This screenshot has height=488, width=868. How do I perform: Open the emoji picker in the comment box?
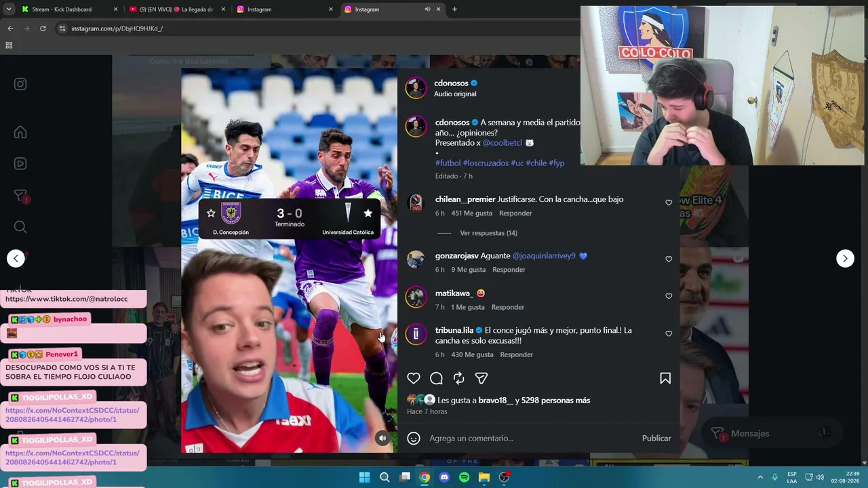click(414, 438)
